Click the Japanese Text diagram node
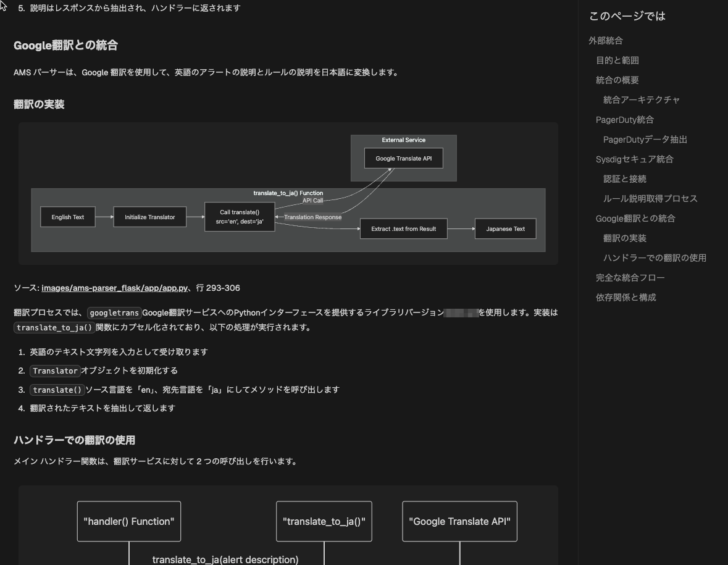The width and height of the screenshot is (728, 565). [505, 228]
